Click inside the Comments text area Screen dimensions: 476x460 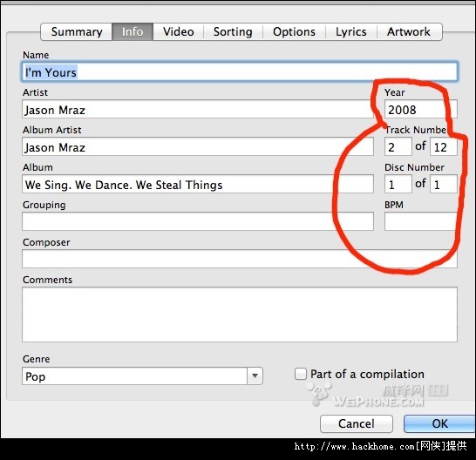coord(240,315)
